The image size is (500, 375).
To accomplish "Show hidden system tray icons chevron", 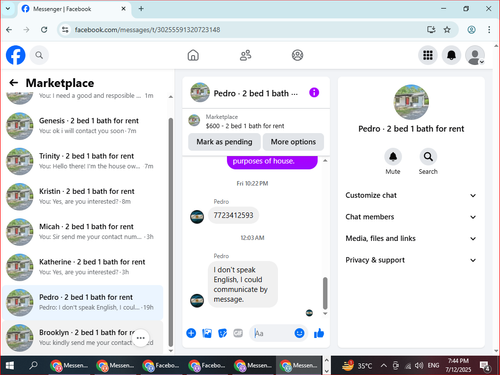I will coord(384,366).
